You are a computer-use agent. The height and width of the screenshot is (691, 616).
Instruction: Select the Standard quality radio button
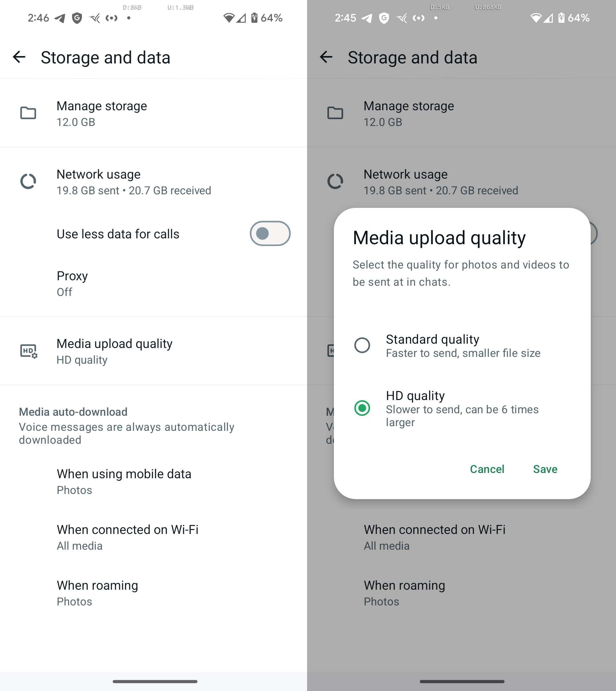tap(362, 345)
